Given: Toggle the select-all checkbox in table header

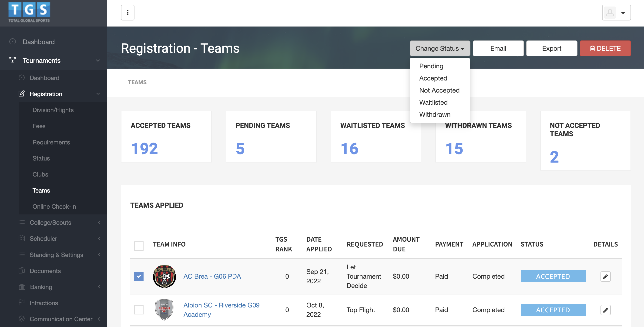Looking at the screenshot, I should (139, 246).
